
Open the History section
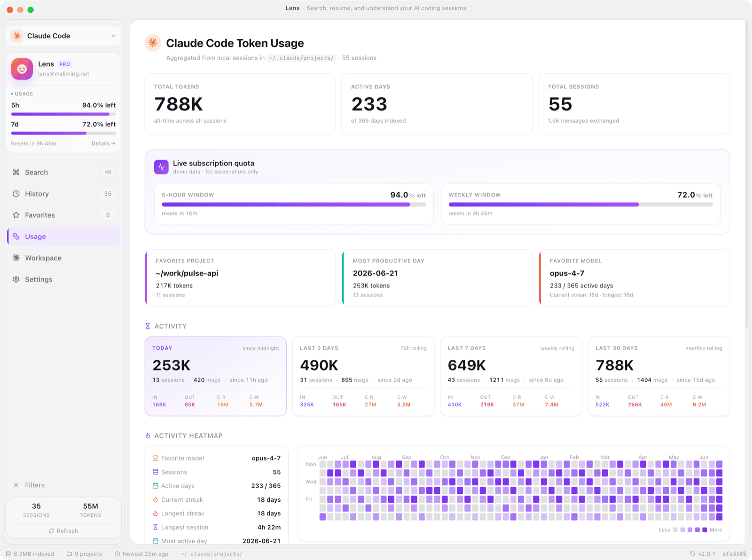(x=63, y=194)
